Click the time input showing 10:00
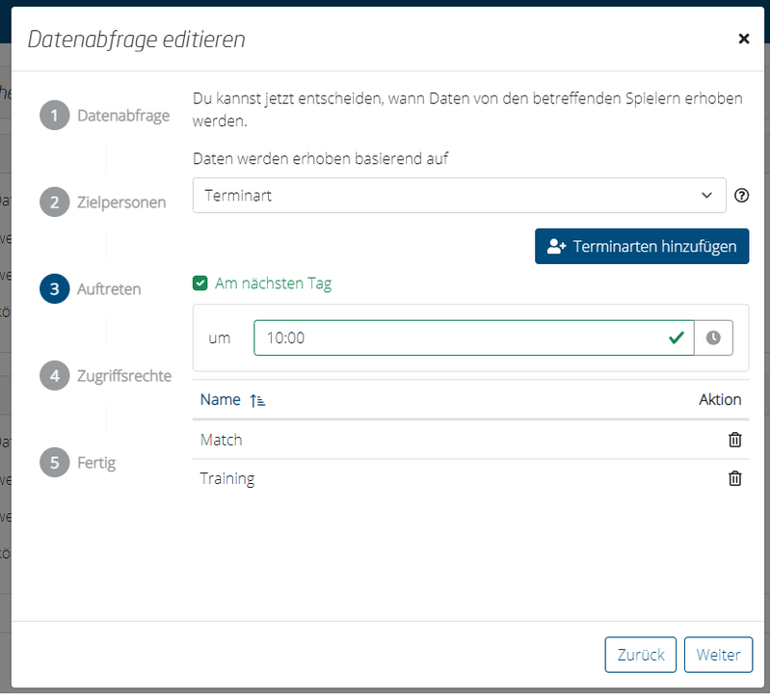771x700 pixels. tap(473, 338)
